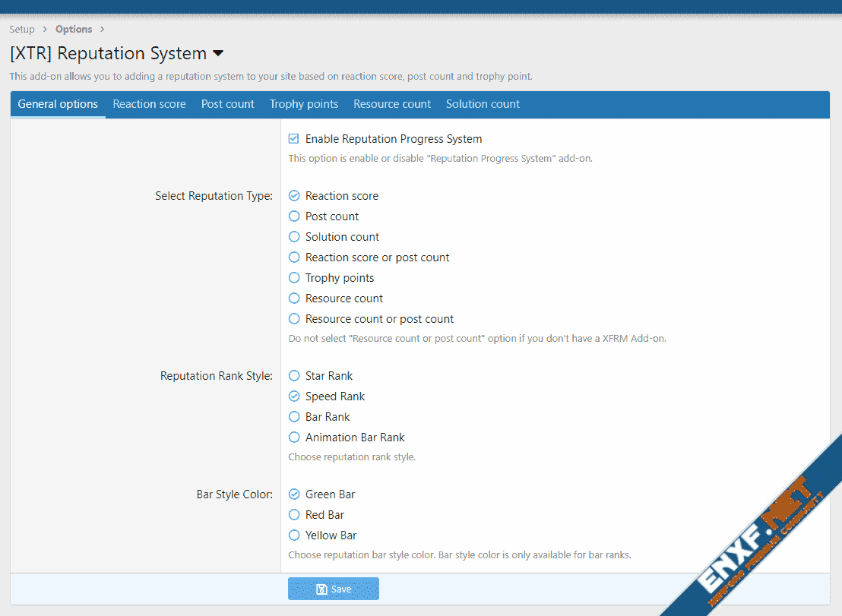Choose Resource count or post count option
The image size is (842, 616).
(x=294, y=319)
